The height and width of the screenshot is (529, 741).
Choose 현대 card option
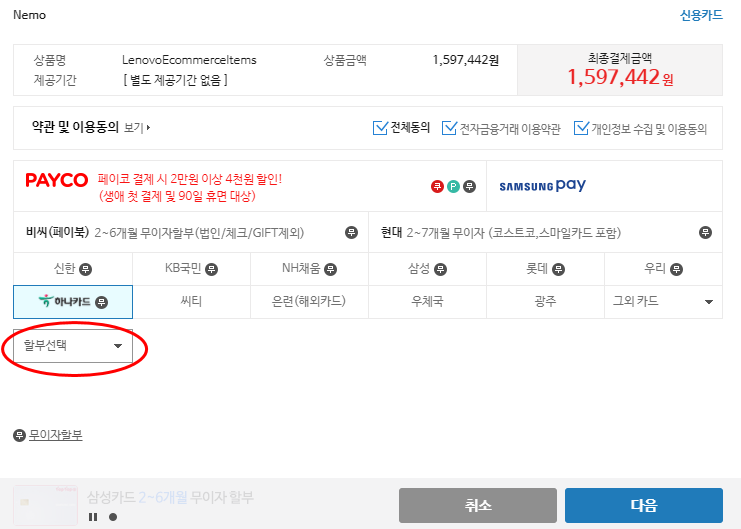(x=545, y=233)
